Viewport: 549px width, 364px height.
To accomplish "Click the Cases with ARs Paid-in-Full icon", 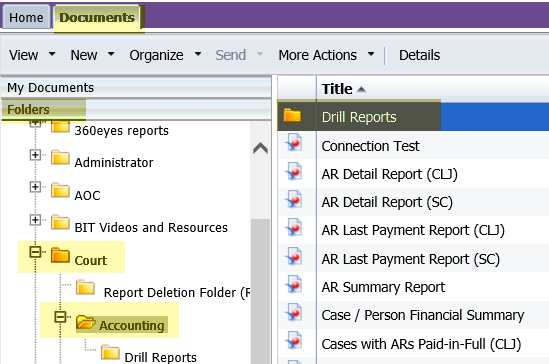I will (x=293, y=341).
